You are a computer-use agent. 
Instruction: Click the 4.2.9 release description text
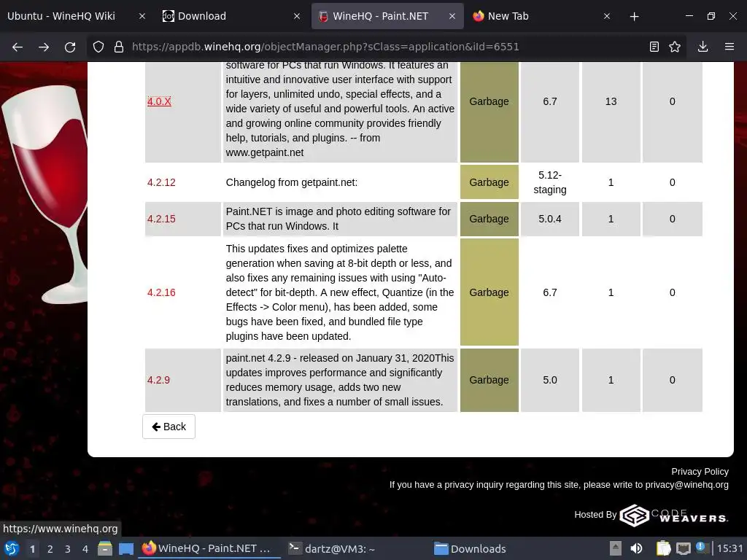tap(340, 380)
